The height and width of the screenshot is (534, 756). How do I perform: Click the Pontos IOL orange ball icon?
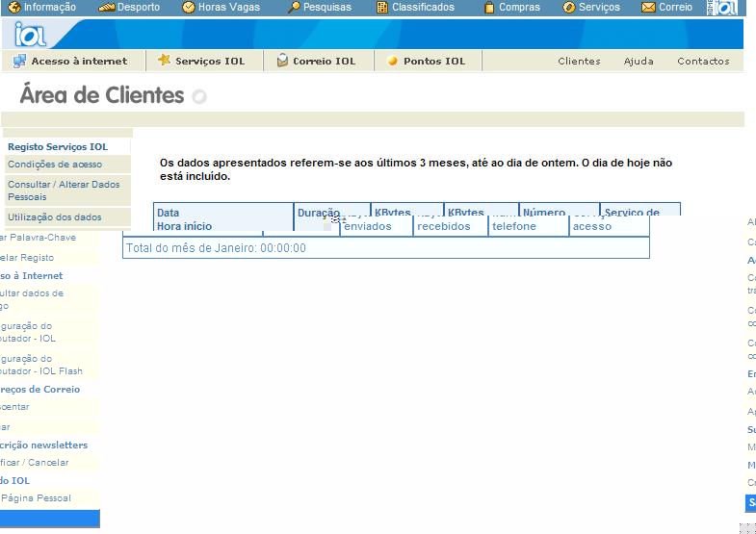393,62
